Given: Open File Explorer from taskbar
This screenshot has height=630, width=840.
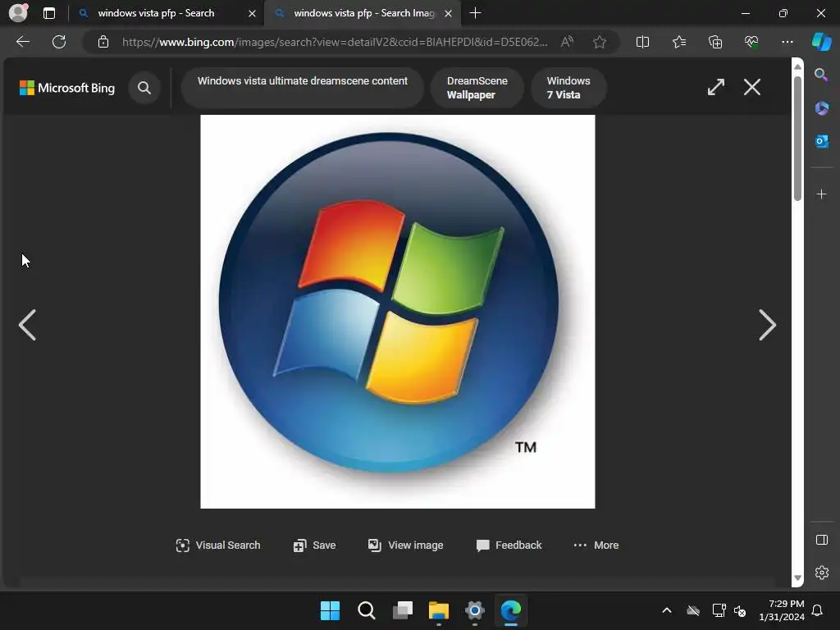Looking at the screenshot, I should point(438,610).
